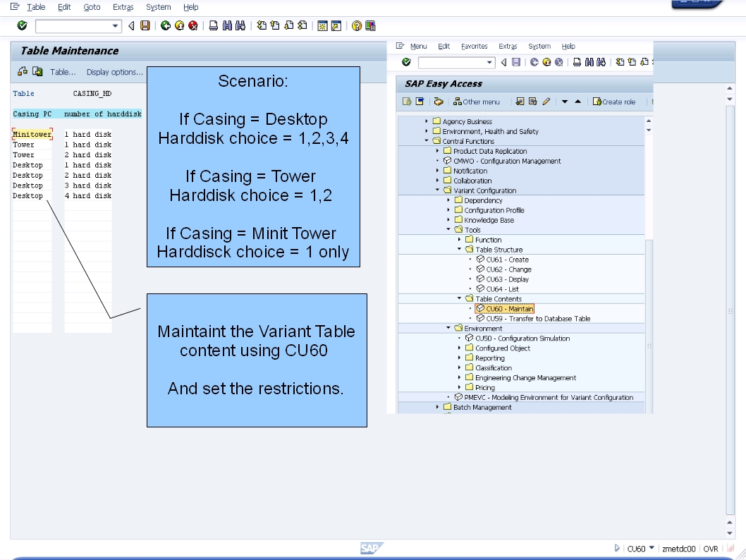
Task: Go to Last Page icon in main toolbar
Action: (302, 25)
